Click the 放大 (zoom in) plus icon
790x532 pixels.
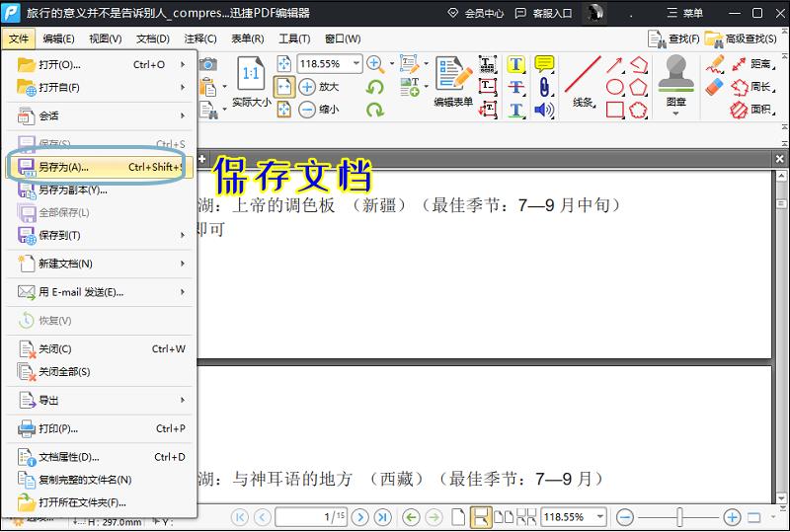307,87
